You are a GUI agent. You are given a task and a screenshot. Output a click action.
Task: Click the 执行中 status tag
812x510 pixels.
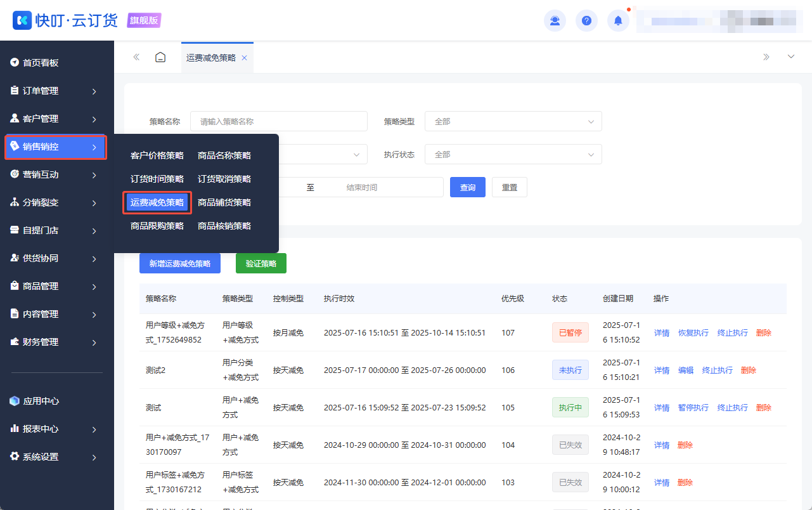(570, 407)
